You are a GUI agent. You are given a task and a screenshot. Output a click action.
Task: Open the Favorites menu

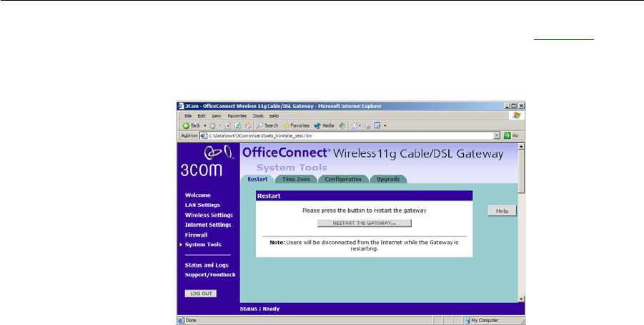(x=237, y=116)
